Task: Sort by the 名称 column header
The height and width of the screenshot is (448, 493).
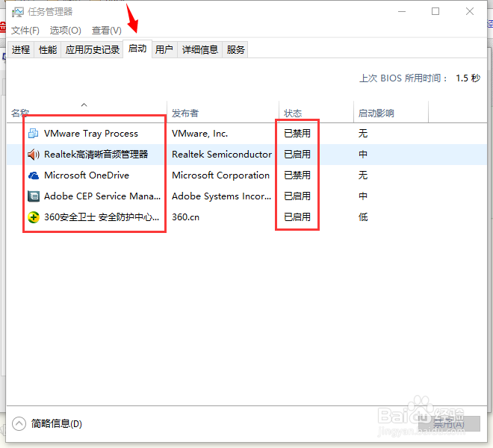Action: coord(87,113)
